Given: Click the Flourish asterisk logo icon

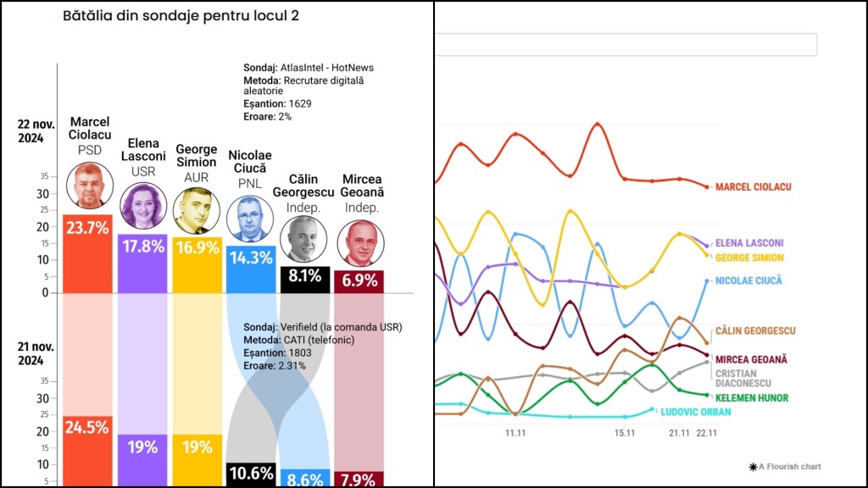Looking at the screenshot, I should point(753,467).
